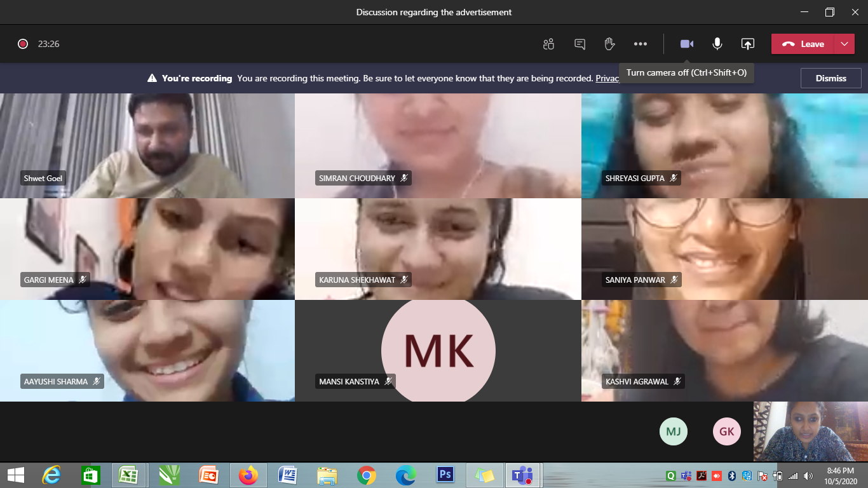The image size is (868, 488).
Task: Expand the Leave options dropdown arrow
Action: point(844,44)
